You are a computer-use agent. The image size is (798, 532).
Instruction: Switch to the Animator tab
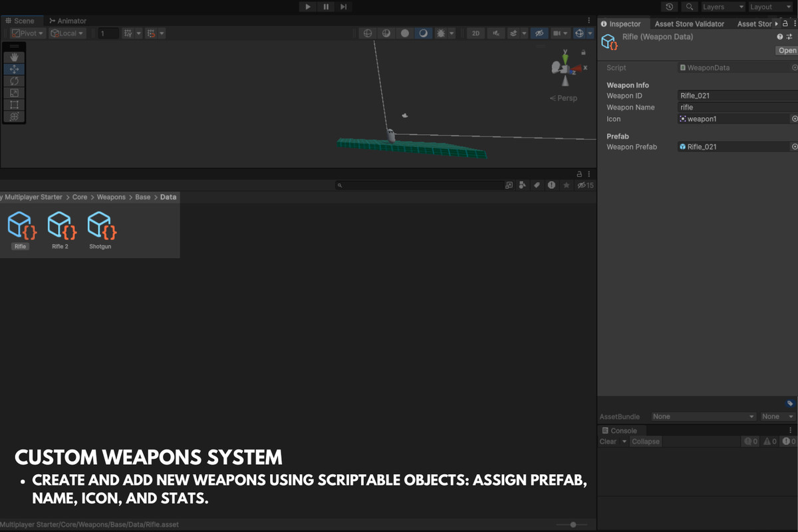pos(67,21)
